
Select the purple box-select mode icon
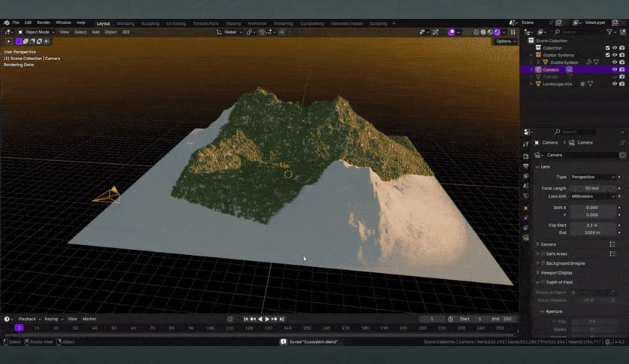click(x=19, y=41)
